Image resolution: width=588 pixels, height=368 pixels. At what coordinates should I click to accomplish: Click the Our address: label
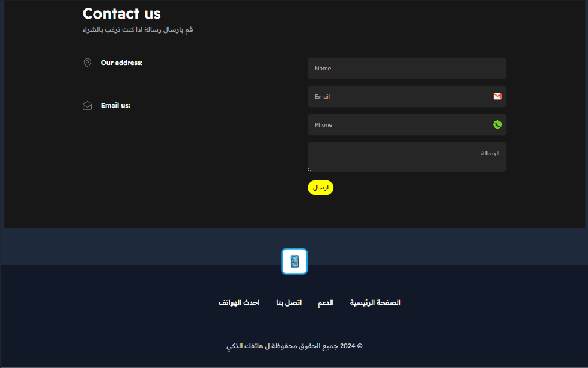point(121,63)
